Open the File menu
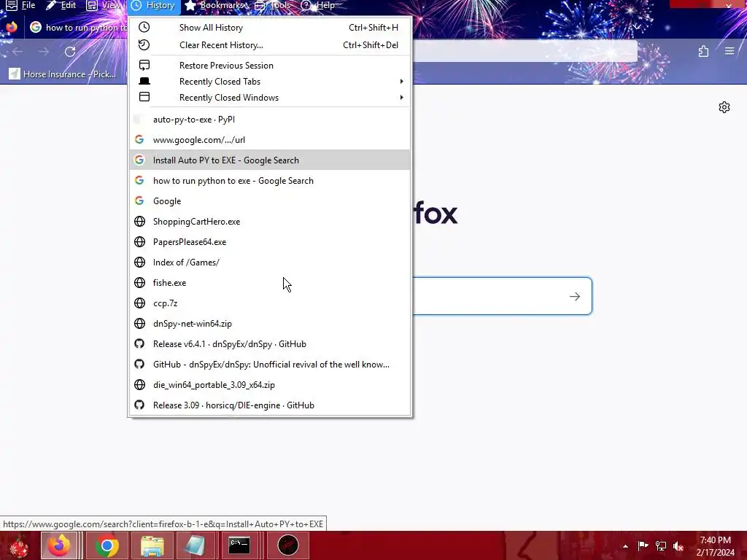747x560 pixels. pos(20,5)
